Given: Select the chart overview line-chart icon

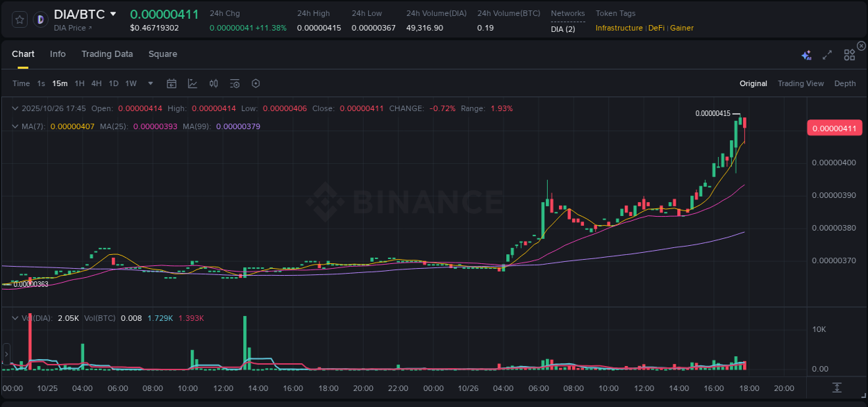Looking at the screenshot, I should click(x=192, y=83).
